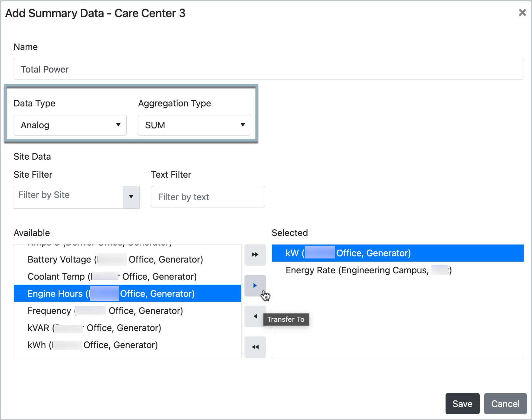Select Energy Rate in Selected list
This screenshot has height=420, width=532.
368,270
